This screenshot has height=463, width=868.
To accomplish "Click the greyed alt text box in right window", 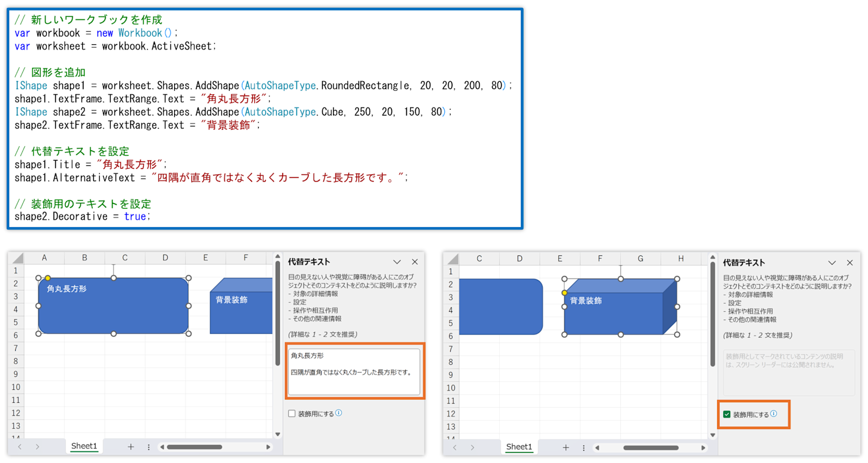I will [x=789, y=372].
